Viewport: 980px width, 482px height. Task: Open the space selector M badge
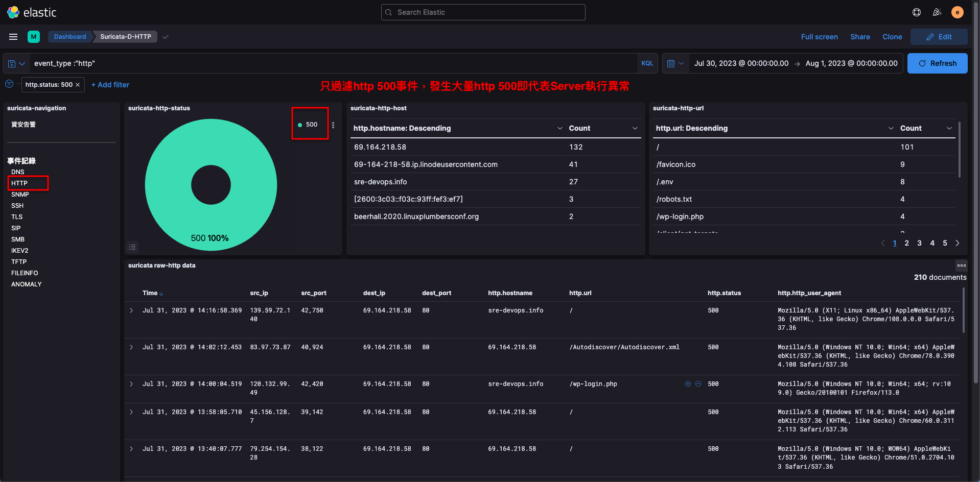click(x=34, y=37)
